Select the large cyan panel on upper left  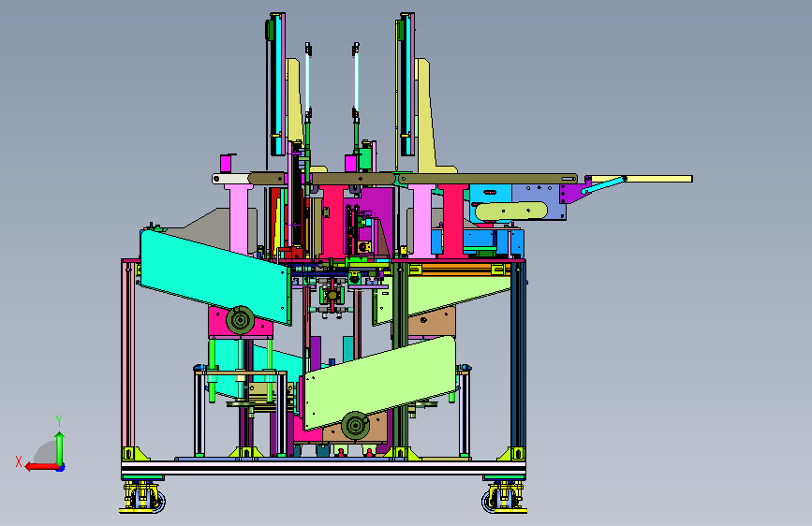click(x=215, y=276)
